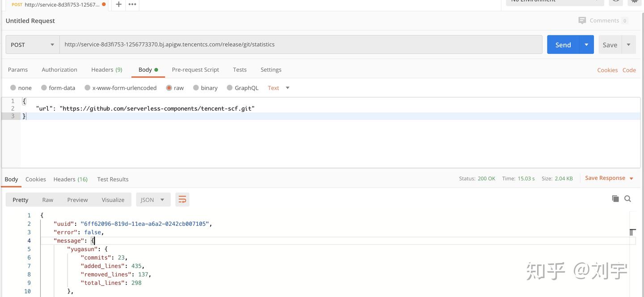The height and width of the screenshot is (297, 644).
Task: Open the Cookies link
Action: click(607, 70)
